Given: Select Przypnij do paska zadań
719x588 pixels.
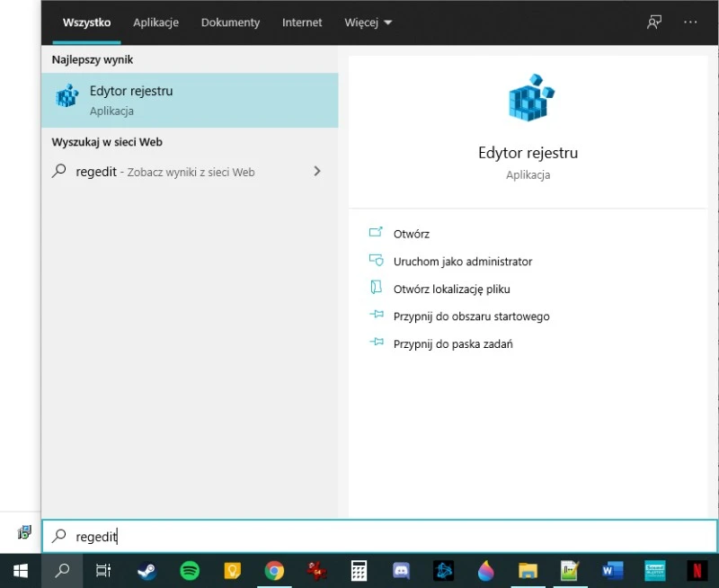Looking at the screenshot, I should [x=452, y=343].
